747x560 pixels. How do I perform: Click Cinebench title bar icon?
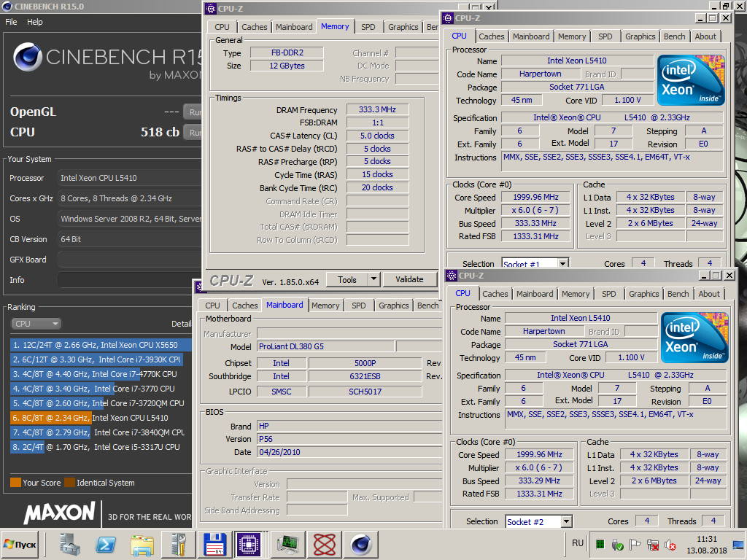coord(7,6)
